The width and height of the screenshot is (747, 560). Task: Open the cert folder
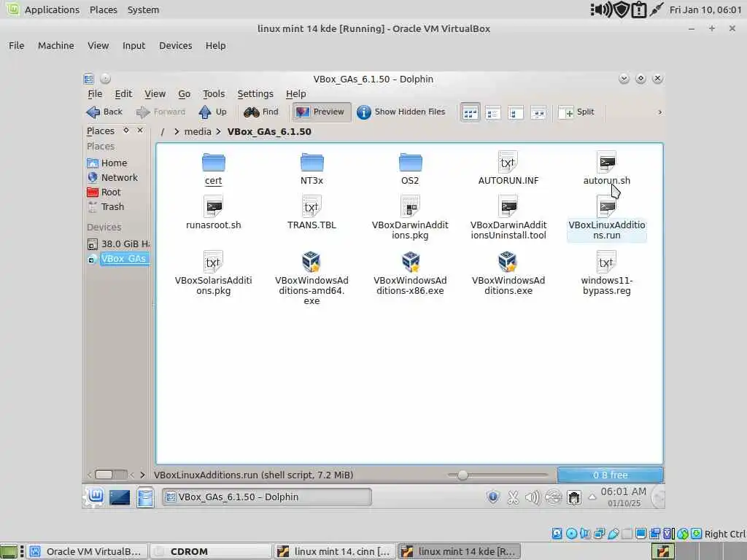214,169
